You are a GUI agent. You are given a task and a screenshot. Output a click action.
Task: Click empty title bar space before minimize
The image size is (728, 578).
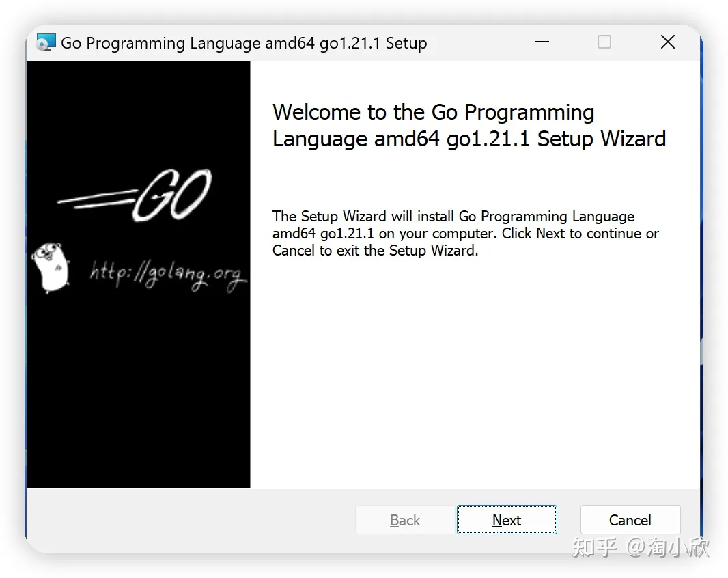(x=478, y=42)
